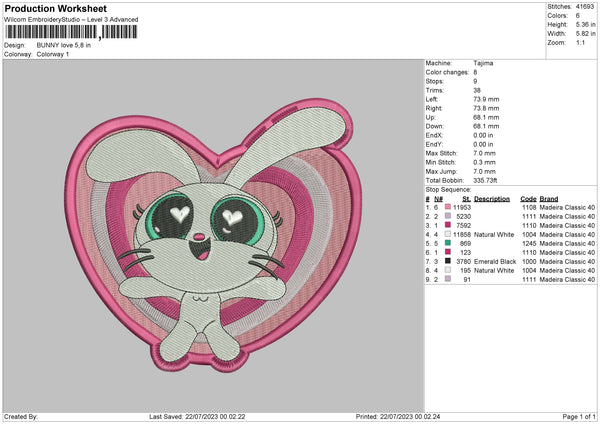This screenshot has height=424, width=600.
Task: Click the Last Saved date text
Action: point(189,416)
